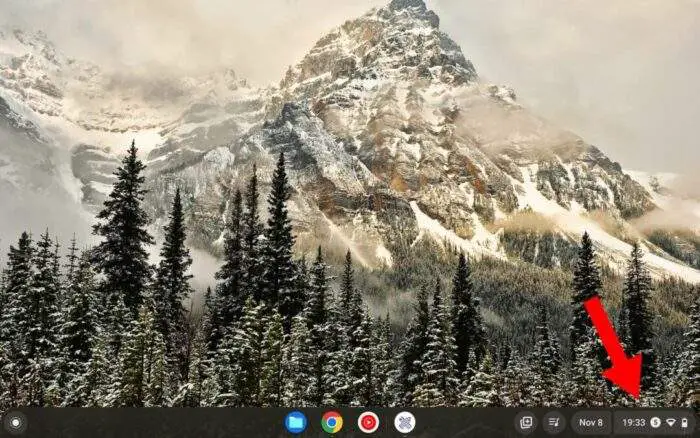Open quick settings via 19:33 clock

[x=633, y=422]
